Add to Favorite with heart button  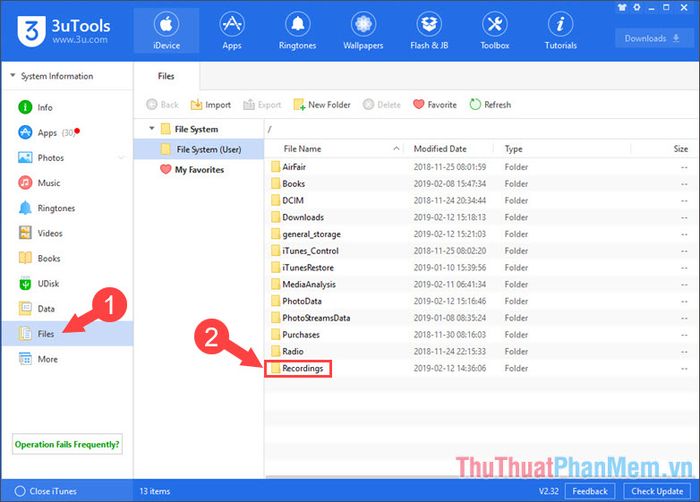(435, 105)
